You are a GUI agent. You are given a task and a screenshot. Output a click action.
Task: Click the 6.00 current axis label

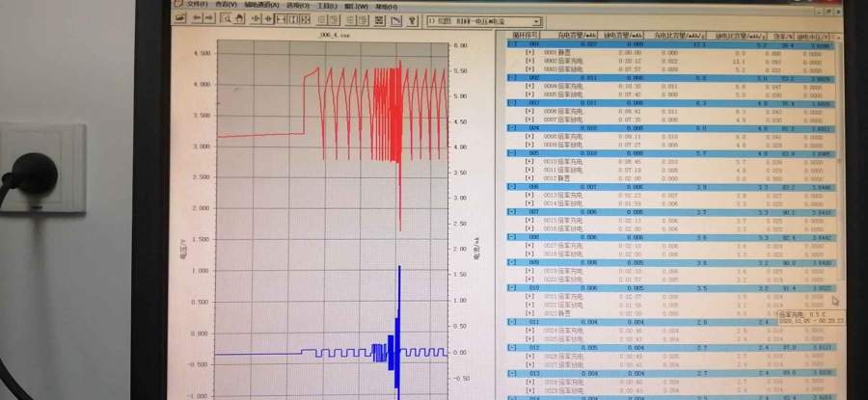[461, 46]
